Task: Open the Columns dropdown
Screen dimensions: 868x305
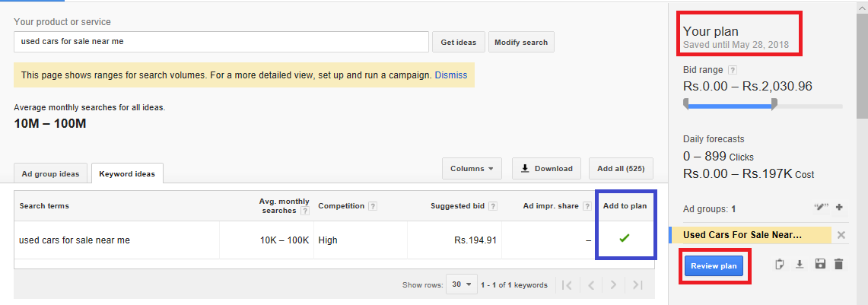Action: coord(472,169)
